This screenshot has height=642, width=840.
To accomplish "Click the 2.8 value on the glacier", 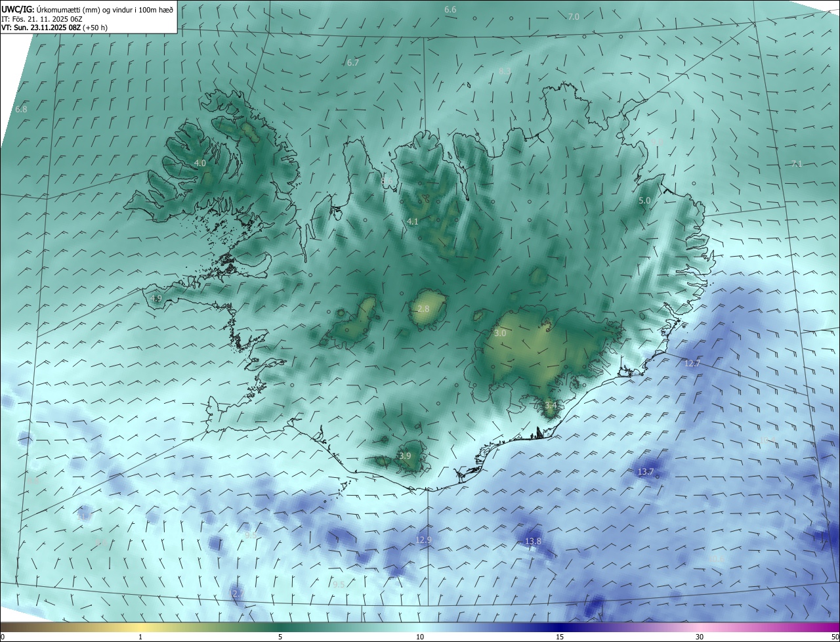I will coord(423,309).
